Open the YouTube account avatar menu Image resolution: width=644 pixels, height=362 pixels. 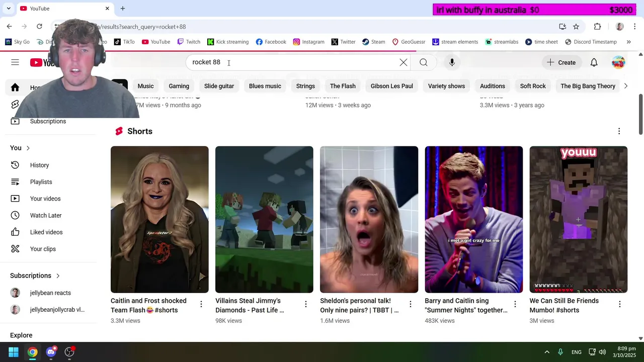[x=618, y=62]
